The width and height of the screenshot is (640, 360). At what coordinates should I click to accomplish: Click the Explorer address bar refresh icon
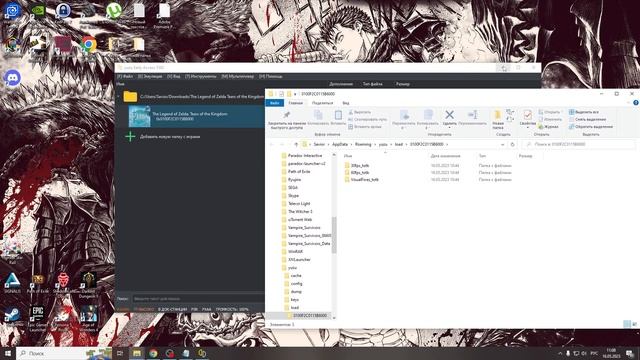click(x=513, y=144)
